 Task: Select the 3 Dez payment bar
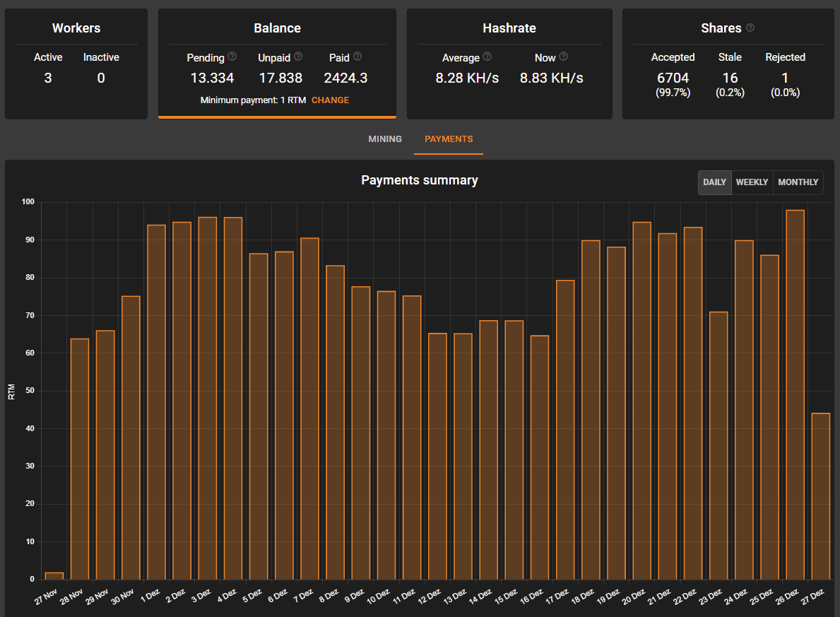(x=207, y=399)
